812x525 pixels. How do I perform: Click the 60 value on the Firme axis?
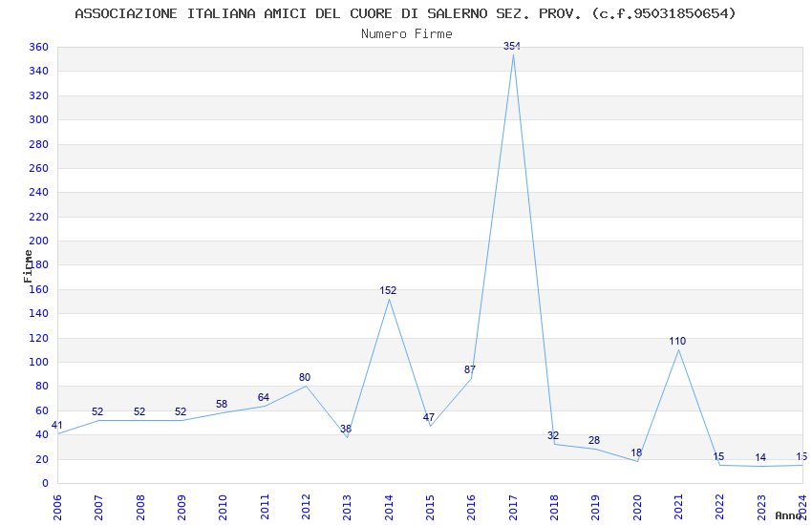pos(42,410)
